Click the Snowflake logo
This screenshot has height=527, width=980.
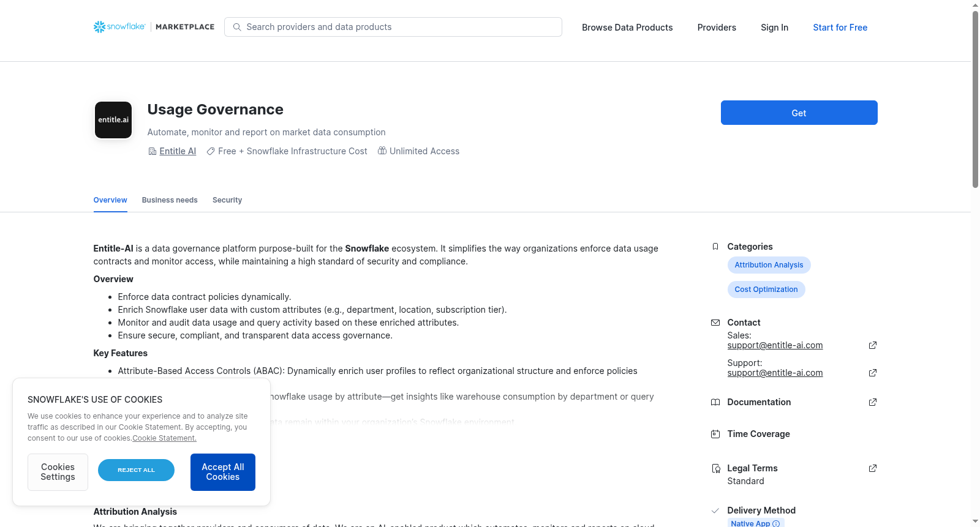(119, 27)
